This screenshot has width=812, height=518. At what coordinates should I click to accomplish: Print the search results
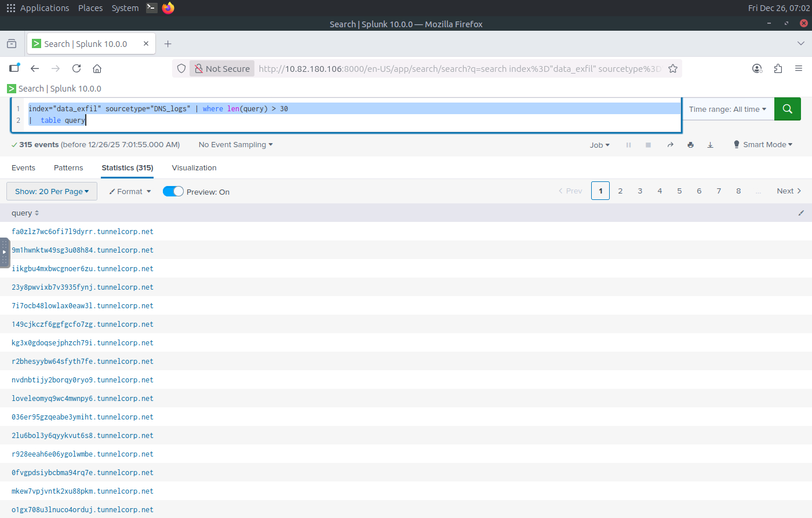point(690,145)
